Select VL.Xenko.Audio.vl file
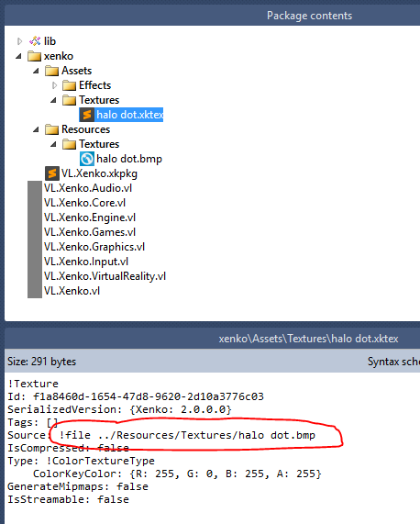The width and height of the screenshot is (420, 524). (88, 188)
